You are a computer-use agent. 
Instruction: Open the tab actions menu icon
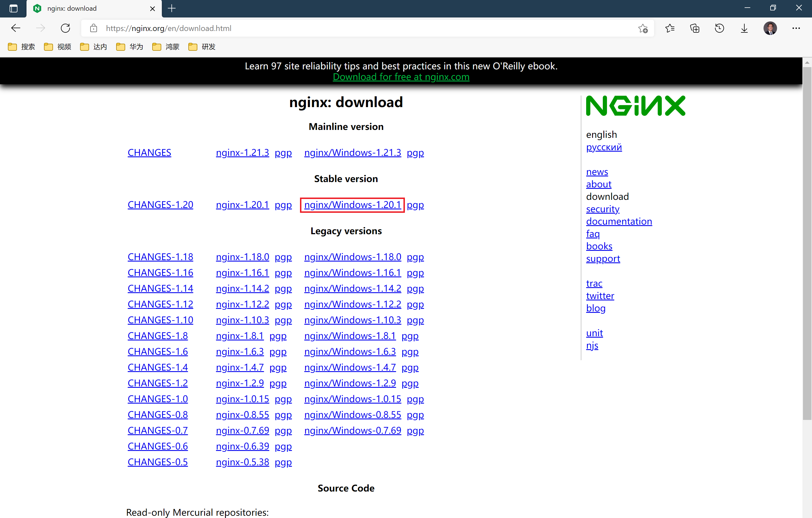coord(14,8)
